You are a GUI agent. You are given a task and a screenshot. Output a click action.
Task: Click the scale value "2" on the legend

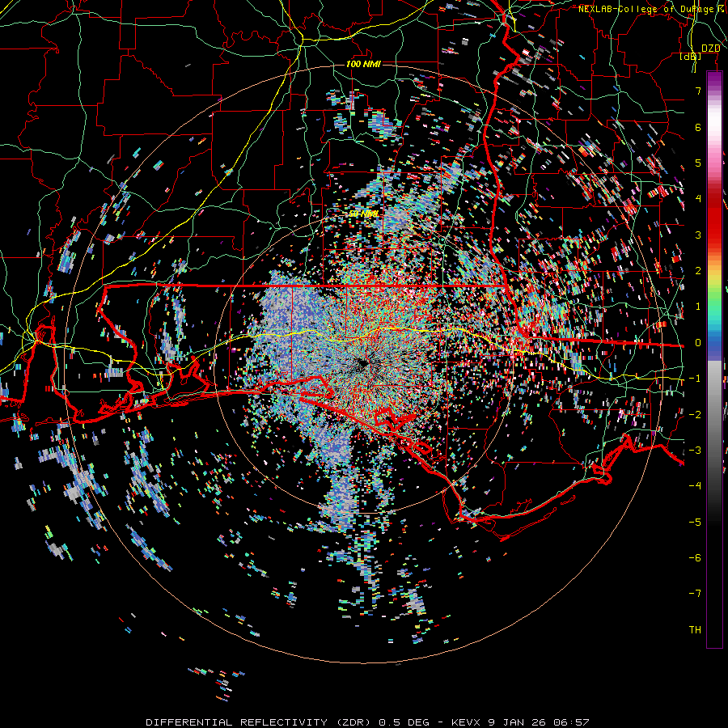tap(698, 271)
